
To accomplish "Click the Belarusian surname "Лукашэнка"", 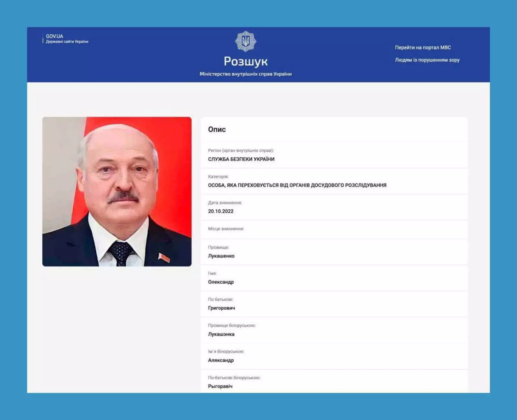I will 221,334.
